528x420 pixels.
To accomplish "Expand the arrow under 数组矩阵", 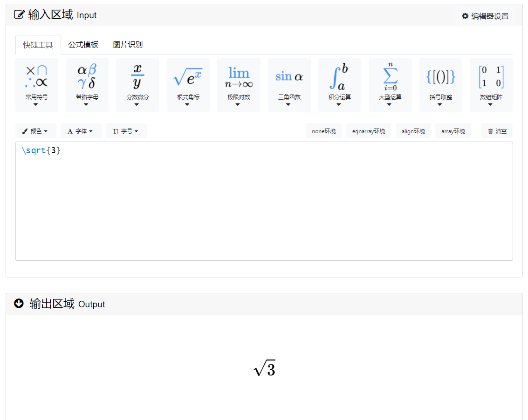I will click(x=490, y=105).
